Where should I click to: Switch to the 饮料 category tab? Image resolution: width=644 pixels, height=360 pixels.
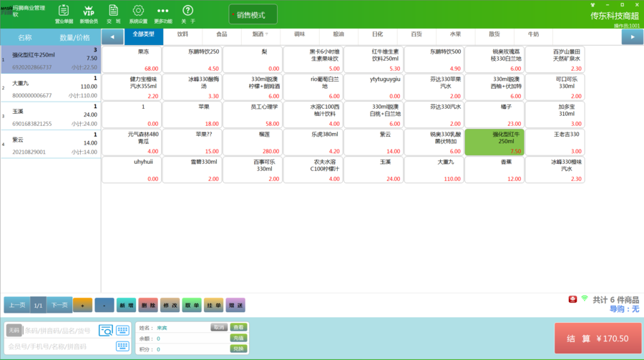(x=182, y=37)
